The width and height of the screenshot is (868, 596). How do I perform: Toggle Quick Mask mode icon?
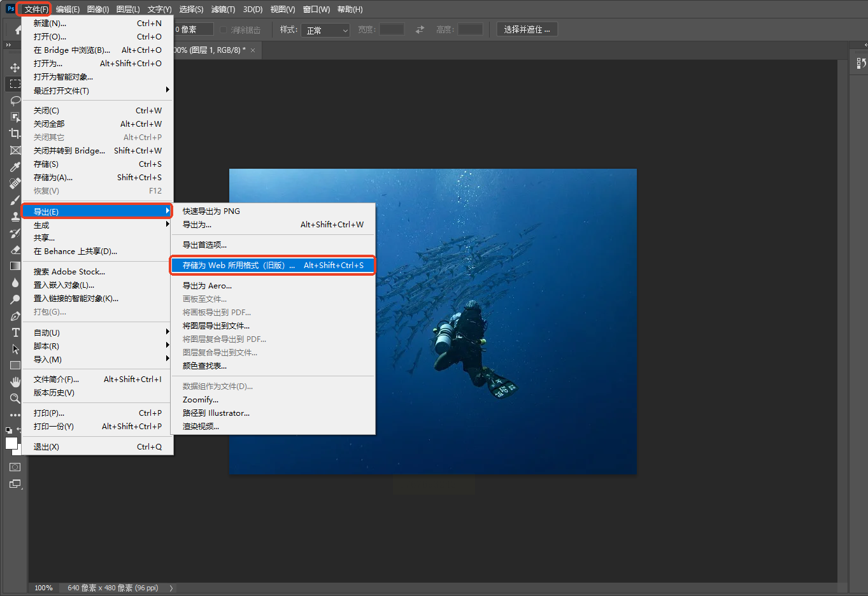coord(15,467)
